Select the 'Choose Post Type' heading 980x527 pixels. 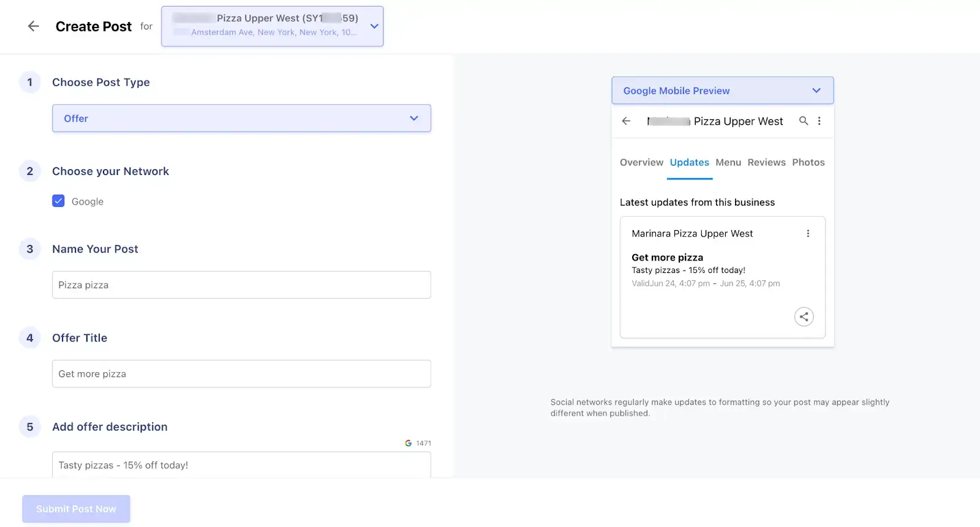(x=101, y=82)
